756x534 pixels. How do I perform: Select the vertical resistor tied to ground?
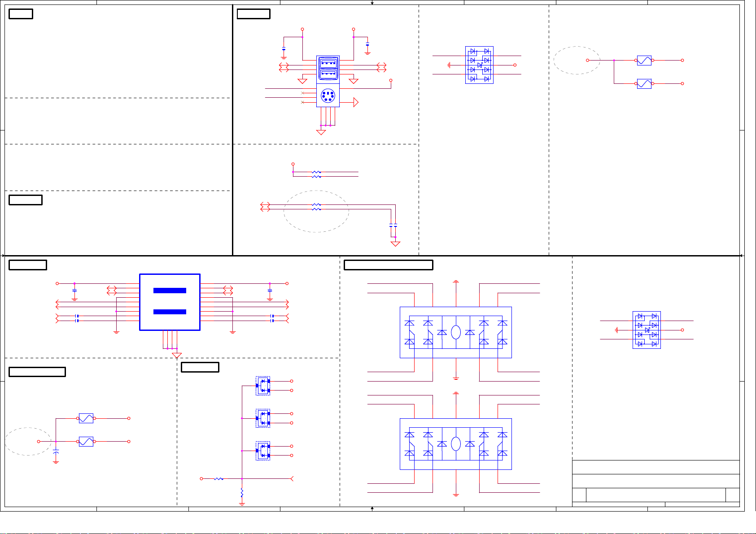[x=242, y=493]
